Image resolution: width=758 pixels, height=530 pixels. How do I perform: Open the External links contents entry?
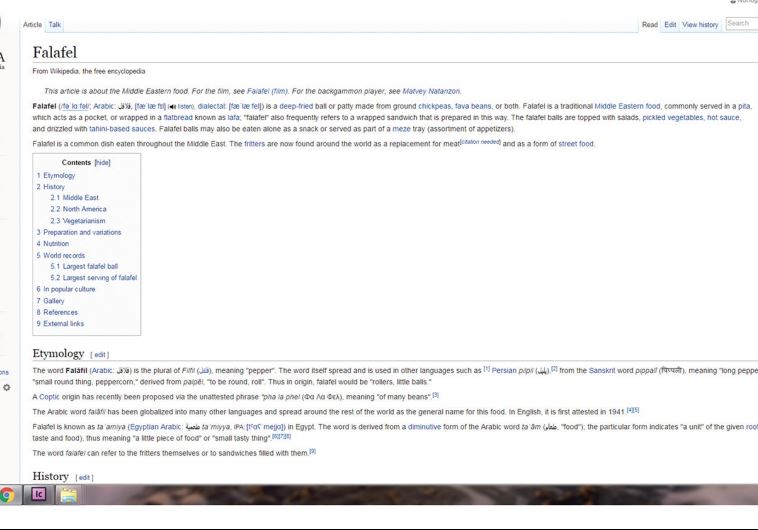pos(63,323)
